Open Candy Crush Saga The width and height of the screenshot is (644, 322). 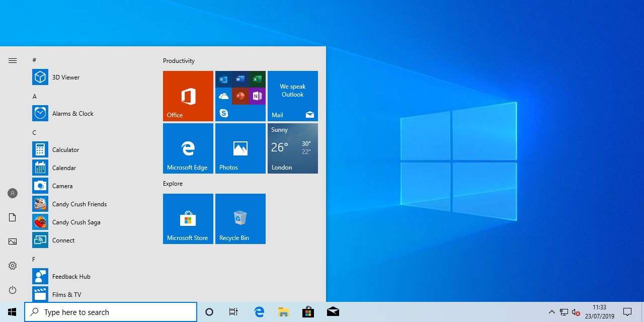tap(76, 222)
